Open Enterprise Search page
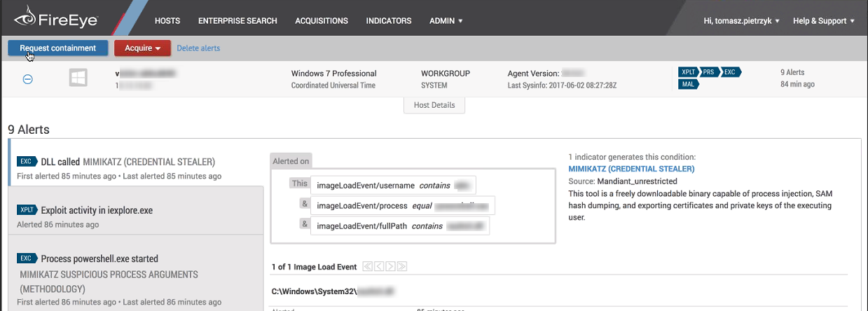This screenshot has width=868, height=311. pyautogui.click(x=237, y=21)
